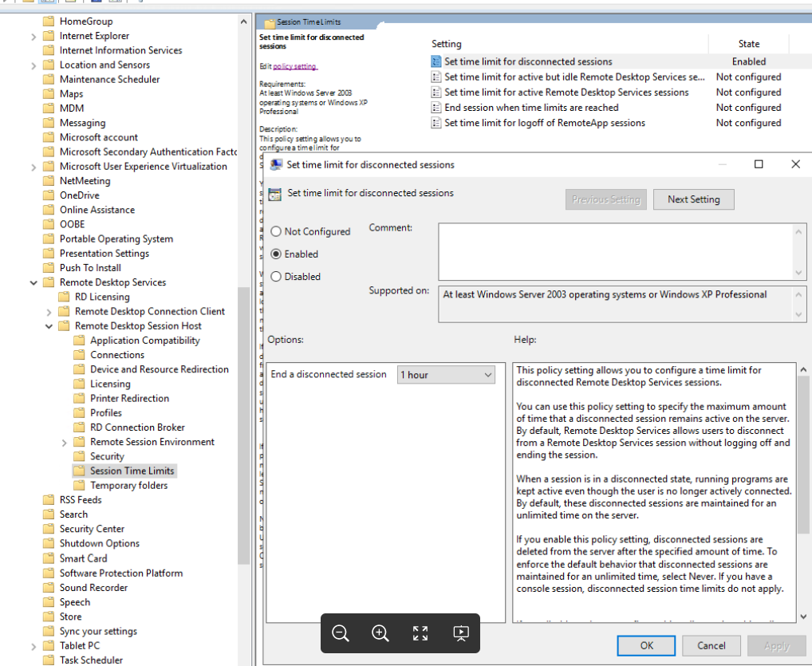Select the Enabled radio button
The image size is (812, 666).
276,254
